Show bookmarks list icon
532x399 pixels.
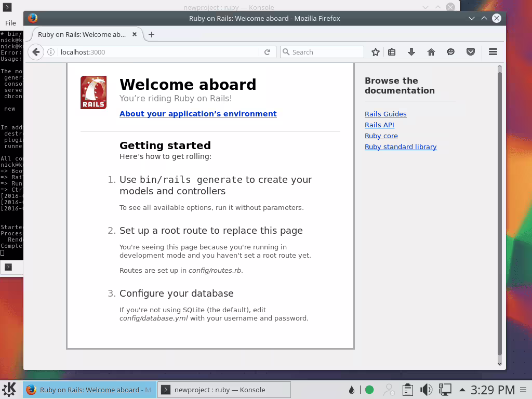coord(392,52)
